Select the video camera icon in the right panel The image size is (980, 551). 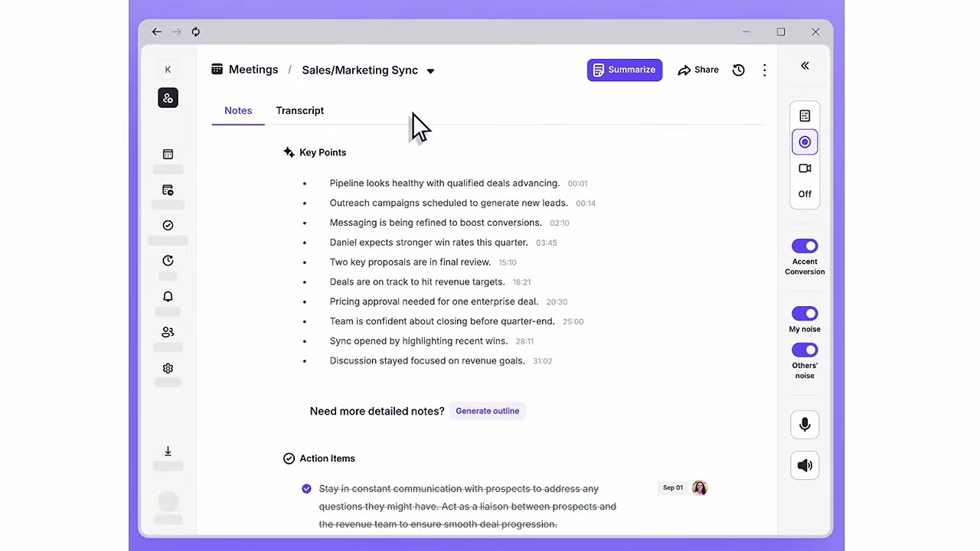(x=805, y=168)
